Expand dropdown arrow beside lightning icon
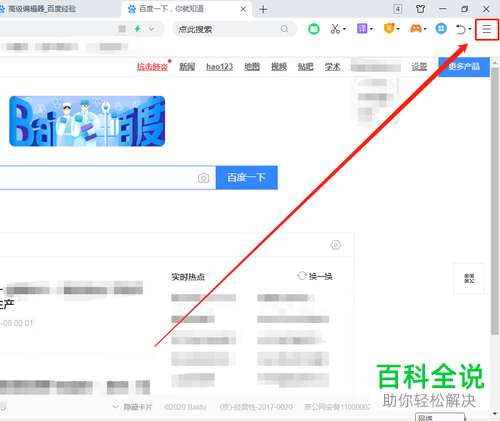Viewport: 500px width, 421px height. coord(151,29)
